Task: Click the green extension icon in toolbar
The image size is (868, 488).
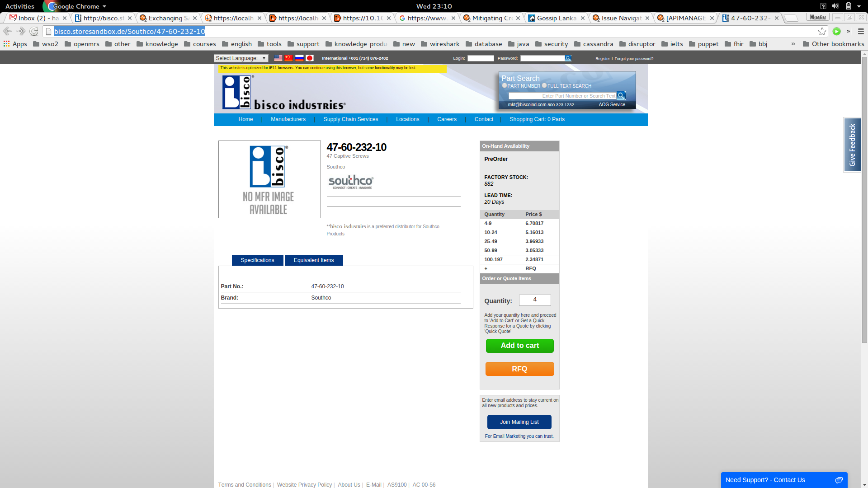Action: [836, 31]
